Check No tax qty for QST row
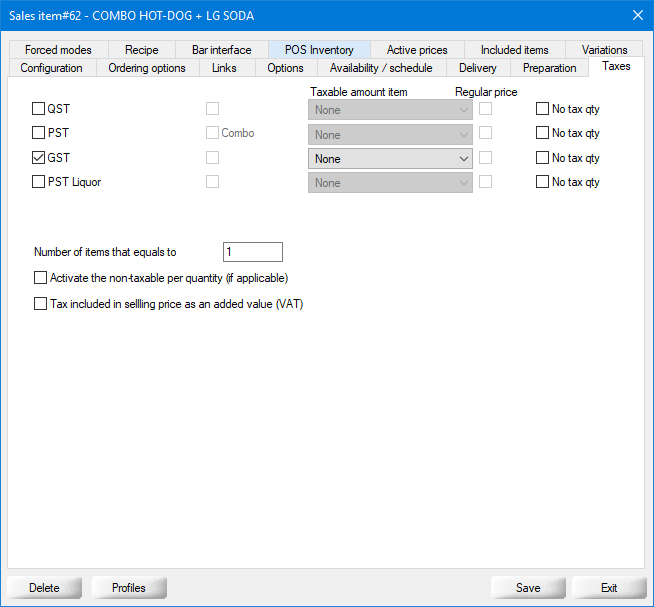The image size is (654, 607). coord(542,109)
